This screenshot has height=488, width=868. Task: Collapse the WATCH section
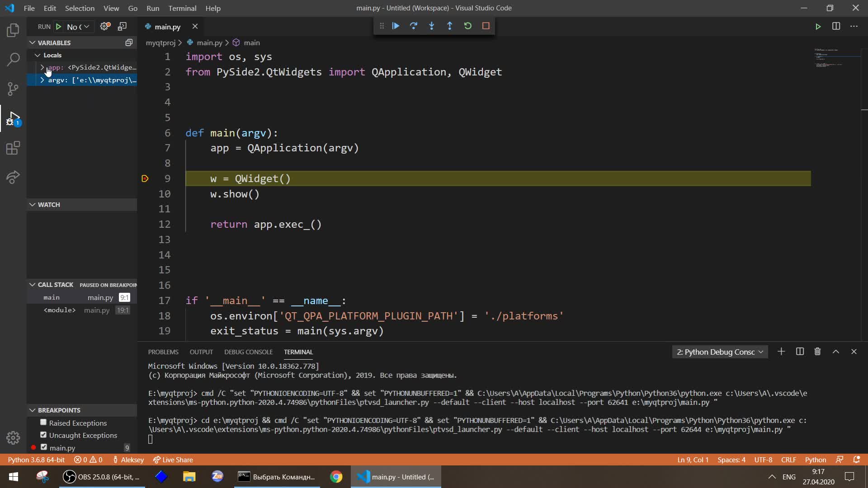[81, 204]
